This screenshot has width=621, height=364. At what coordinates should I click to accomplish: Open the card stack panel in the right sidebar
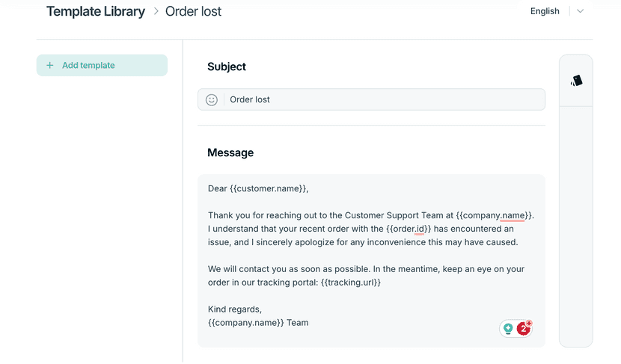pos(576,81)
